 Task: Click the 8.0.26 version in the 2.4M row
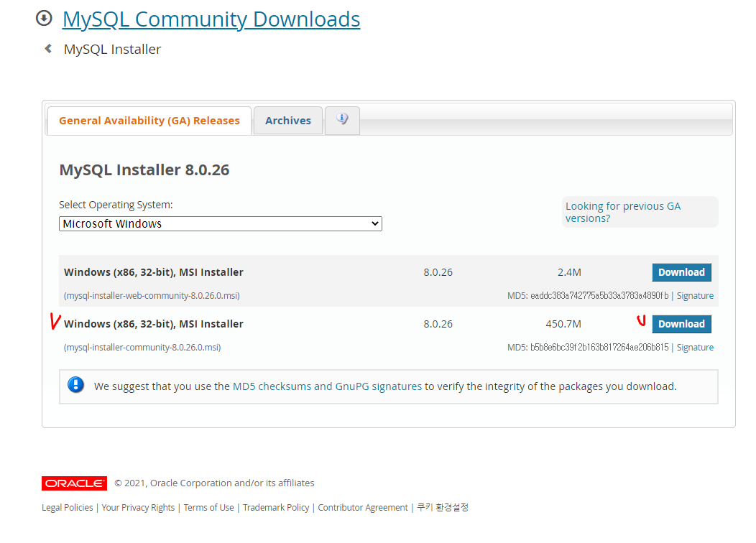[x=438, y=272]
